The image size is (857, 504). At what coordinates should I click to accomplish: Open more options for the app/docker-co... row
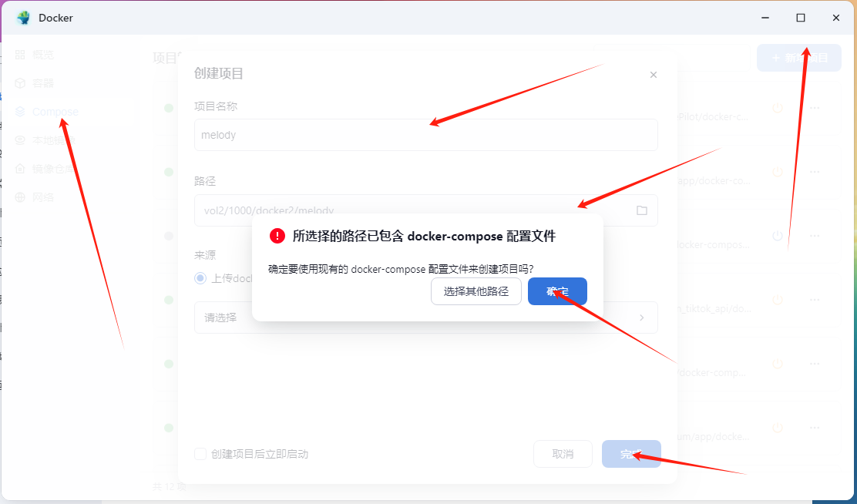coord(815,172)
